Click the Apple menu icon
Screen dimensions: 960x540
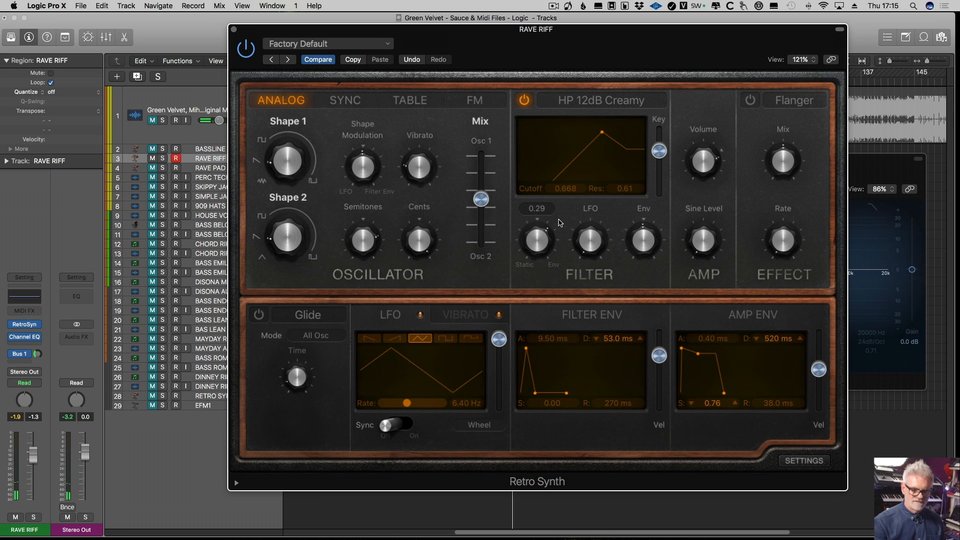pyautogui.click(x=13, y=6)
